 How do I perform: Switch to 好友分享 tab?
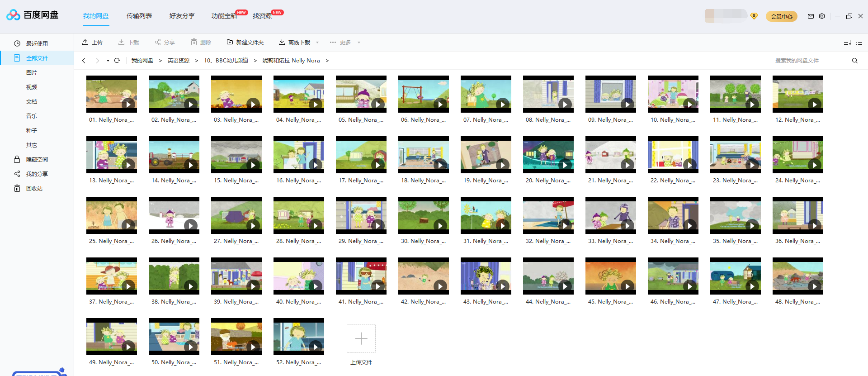click(182, 16)
